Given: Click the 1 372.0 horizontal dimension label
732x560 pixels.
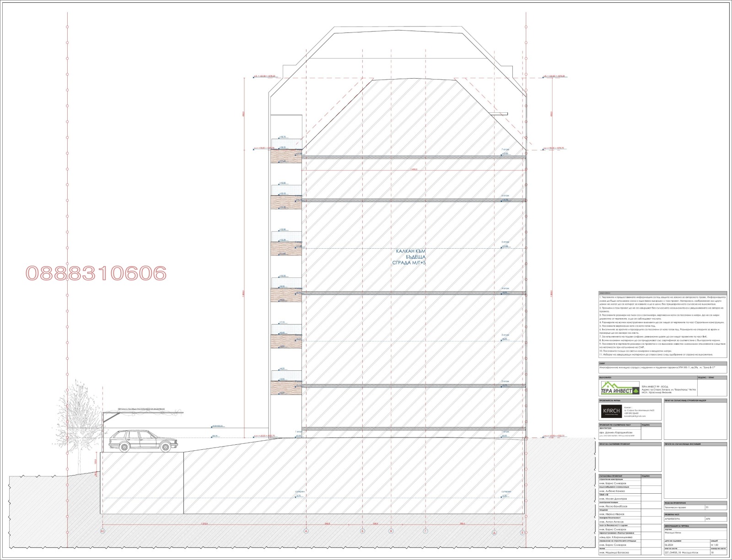Looking at the screenshot, I should pos(204,523).
